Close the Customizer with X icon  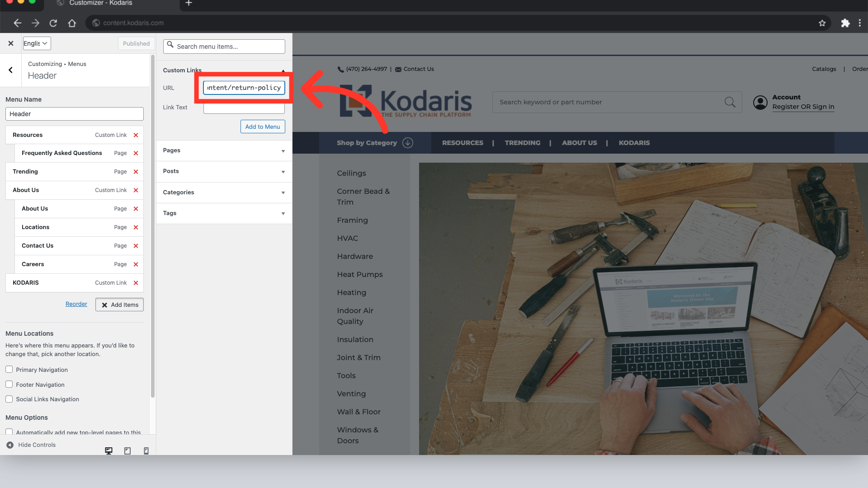[11, 43]
